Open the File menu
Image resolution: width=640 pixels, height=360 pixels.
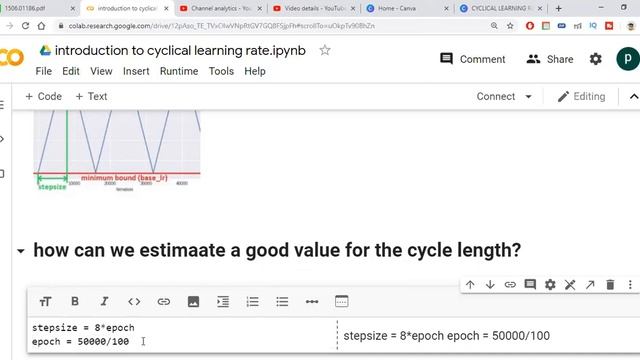coord(44,71)
